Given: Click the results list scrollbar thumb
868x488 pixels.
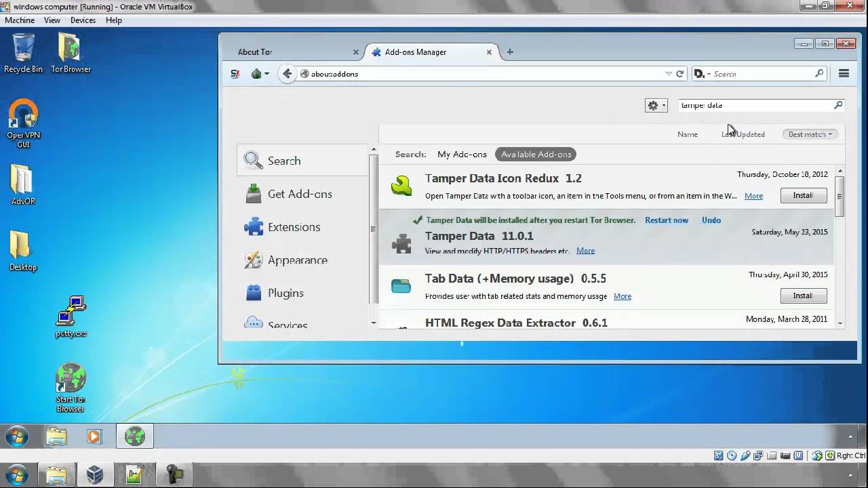Looking at the screenshot, I should point(840,195).
